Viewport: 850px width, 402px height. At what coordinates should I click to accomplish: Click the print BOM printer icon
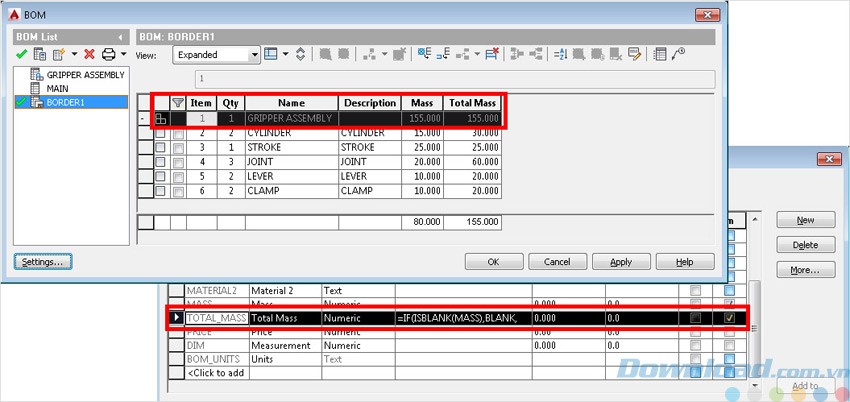pyautogui.click(x=108, y=54)
